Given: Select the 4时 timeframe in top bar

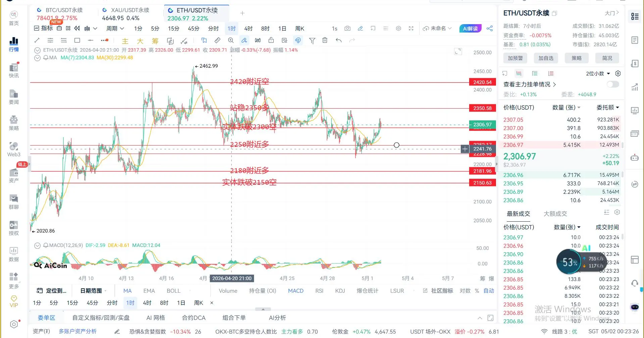Looking at the screenshot, I should (248, 29).
